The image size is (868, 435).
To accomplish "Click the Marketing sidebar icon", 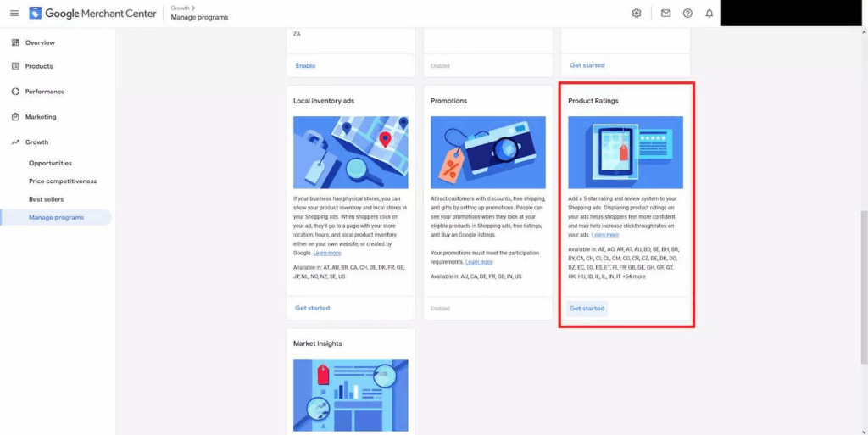I will tap(15, 117).
